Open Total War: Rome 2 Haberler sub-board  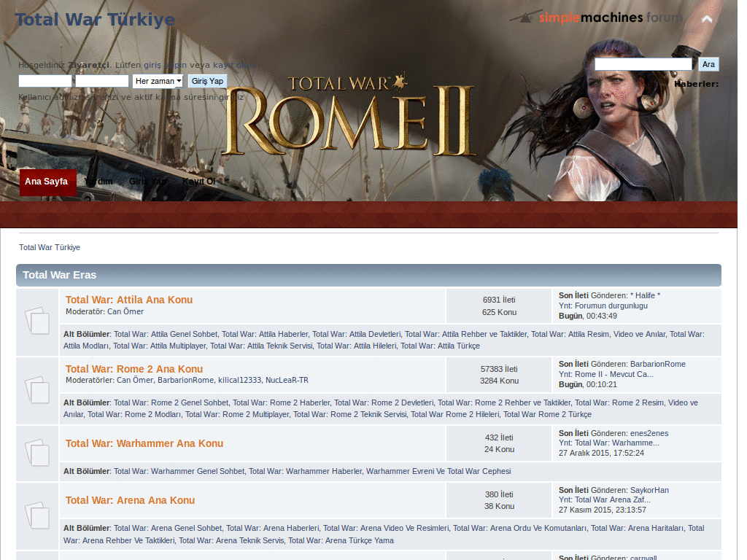(x=281, y=402)
